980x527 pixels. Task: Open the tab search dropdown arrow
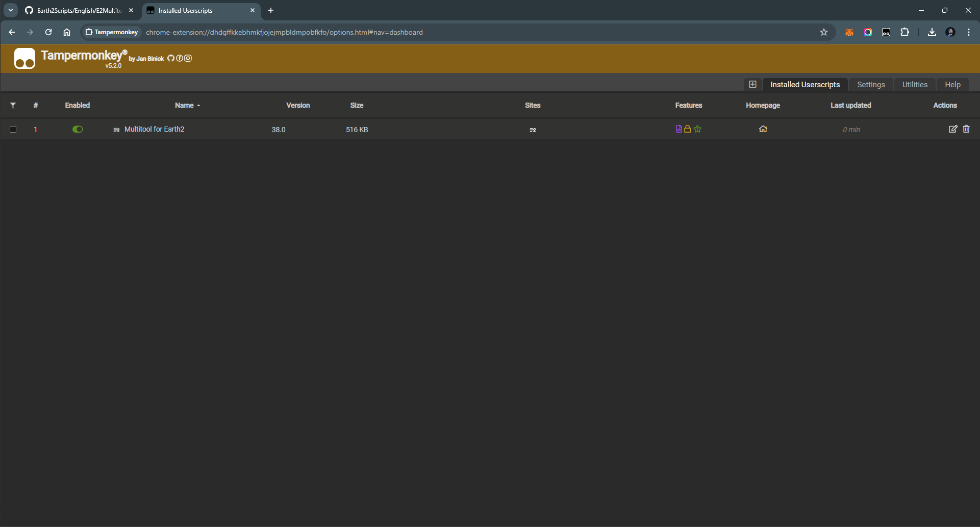tap(11, 10)
